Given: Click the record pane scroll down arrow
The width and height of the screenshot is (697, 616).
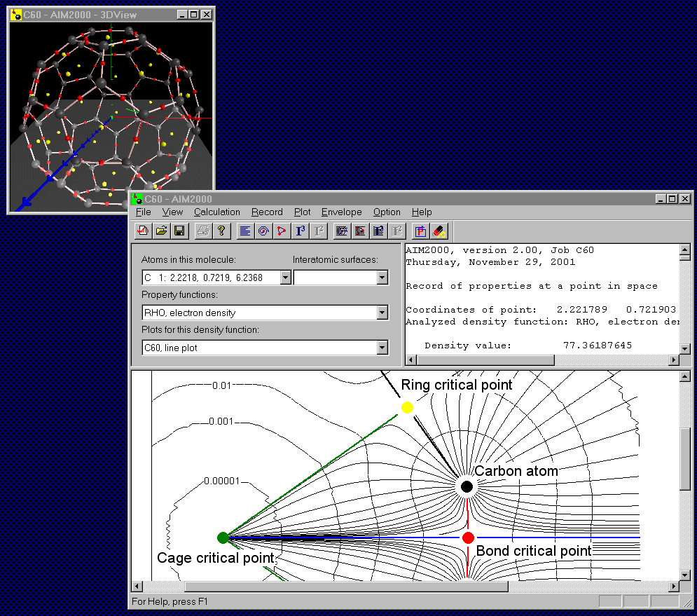Looking at the screenshot, I should coord(685,349).
